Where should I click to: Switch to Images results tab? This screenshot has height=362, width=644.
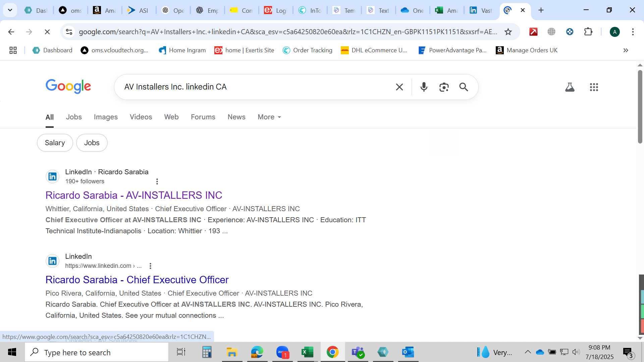[106, 117]
